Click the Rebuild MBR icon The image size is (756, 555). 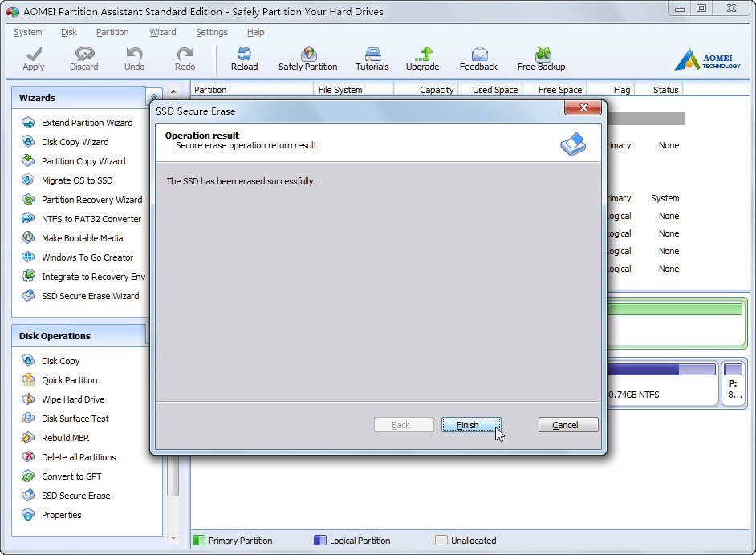click(x=28, y=437)
